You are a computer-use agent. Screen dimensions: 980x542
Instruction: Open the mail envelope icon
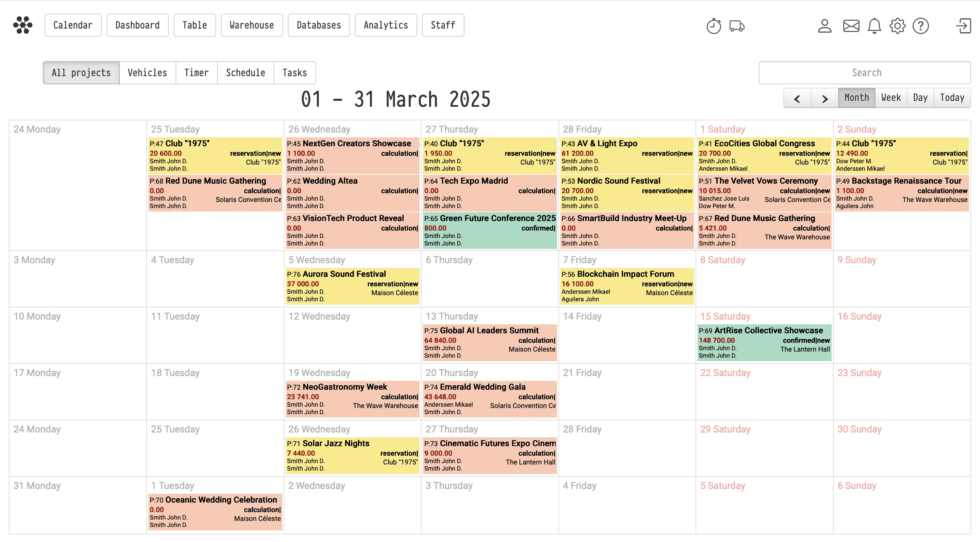tap(851, 26)
